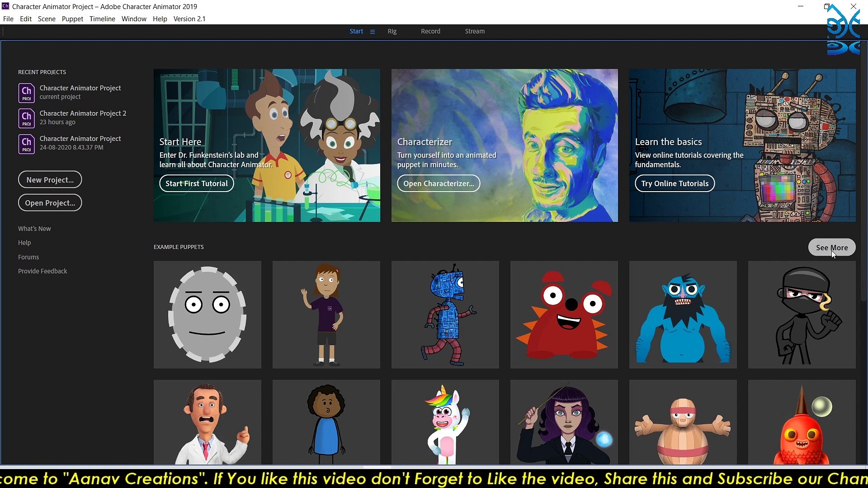Screen dimensions: 868x488
Task: Select the red spiky monster puppet
Action: (564, 314)
